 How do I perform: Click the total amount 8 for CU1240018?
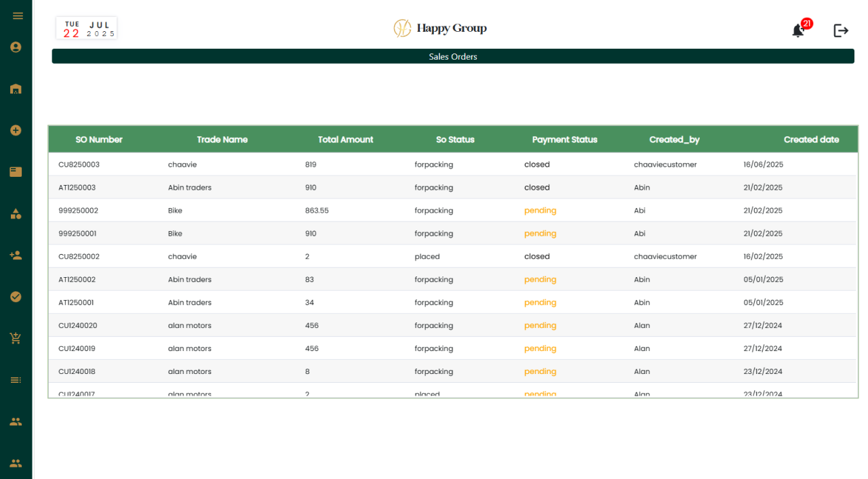[x=308, y=372]
